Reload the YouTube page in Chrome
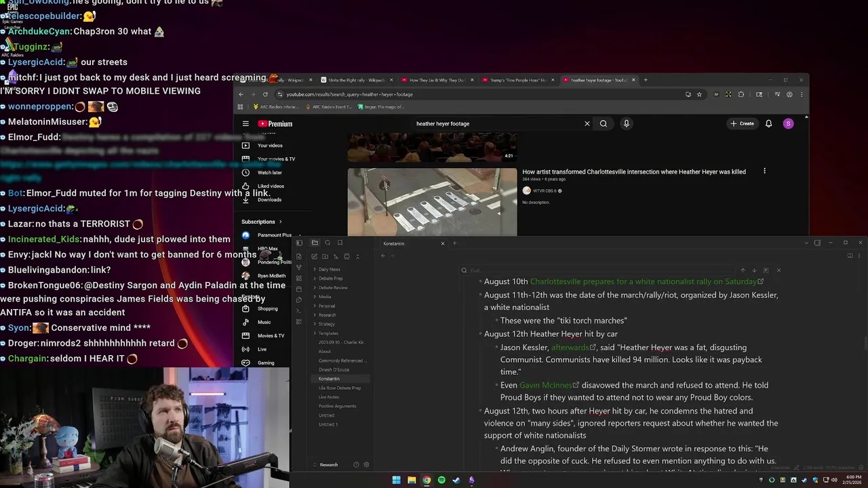This screenshot has width=868, height=488. tap(265, 94)
